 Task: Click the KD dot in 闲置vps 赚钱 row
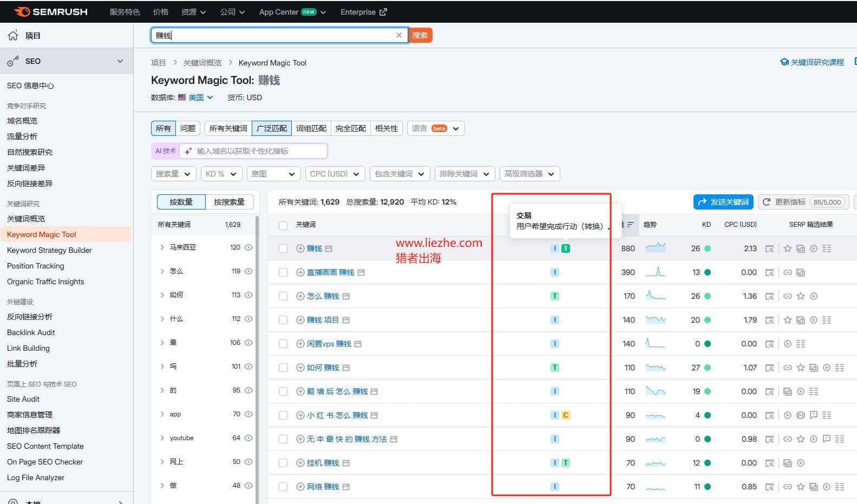coord(708,344)
